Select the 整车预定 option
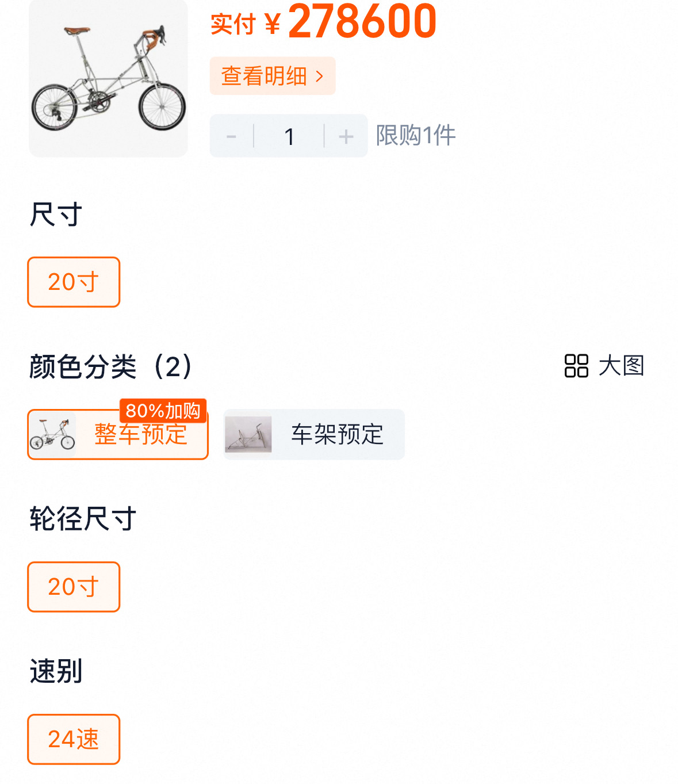This screenshot has height=784, width=678. coord(118,434)
